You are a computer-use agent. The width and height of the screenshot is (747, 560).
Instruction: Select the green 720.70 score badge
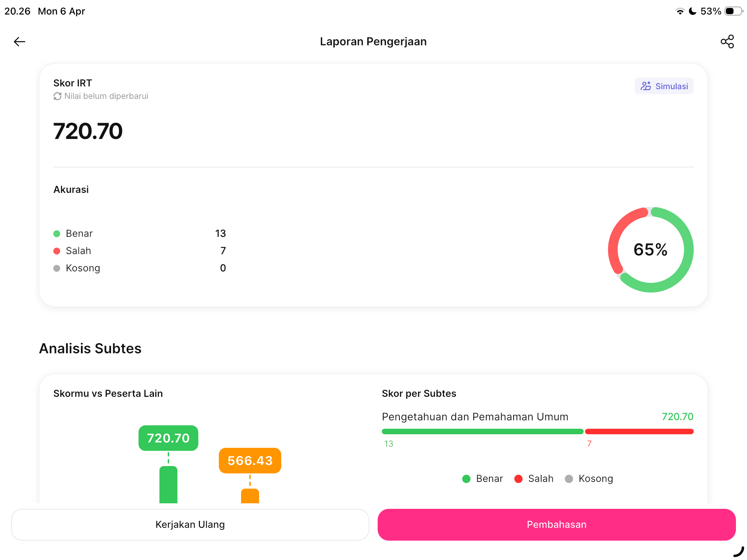(x=168, y=438)
